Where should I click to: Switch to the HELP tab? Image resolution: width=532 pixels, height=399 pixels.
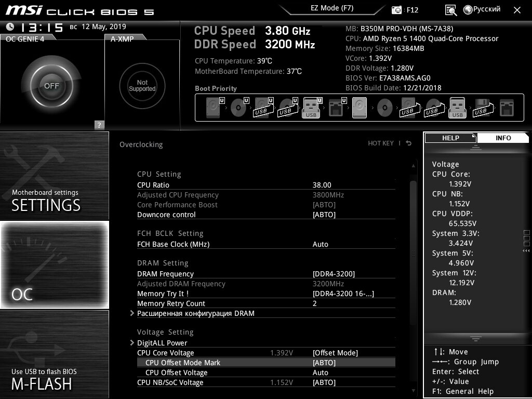[450, 138]
